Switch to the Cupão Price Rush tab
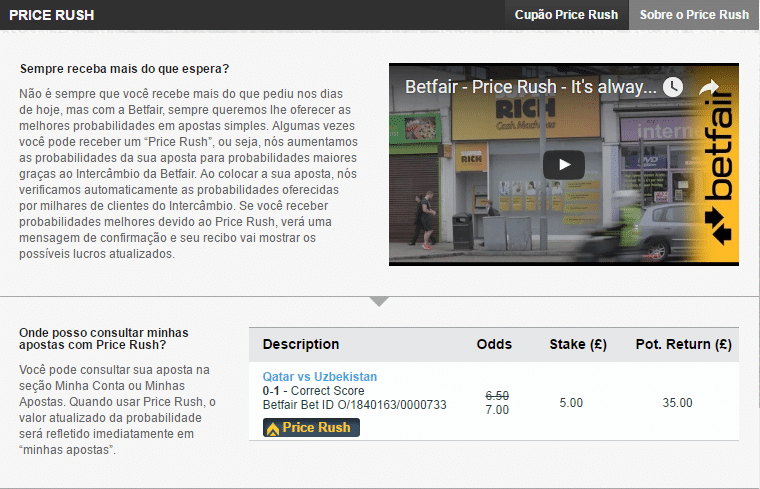This screenshot has width=760, height=489. 566,15
